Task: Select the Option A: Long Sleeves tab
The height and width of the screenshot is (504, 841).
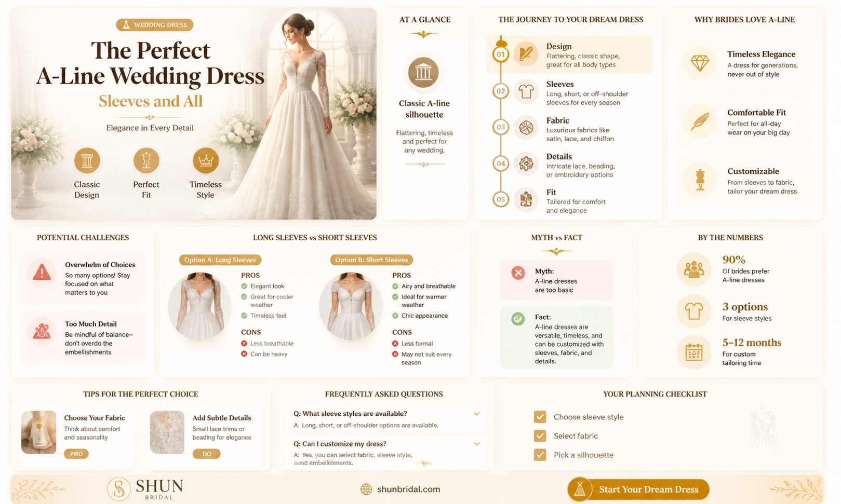Action: [x=220, y=260]
